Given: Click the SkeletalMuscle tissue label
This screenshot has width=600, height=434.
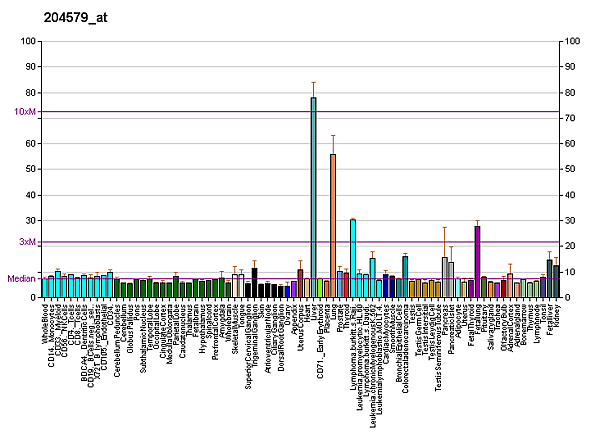Looking at the screenshot, I should coord(235,325).
